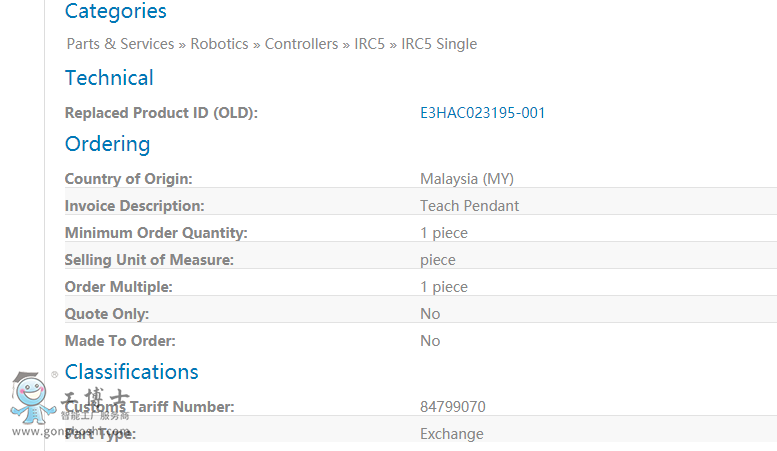Select the IRC5 breadcrumb link
777x451 pixels.
[370, 44]
